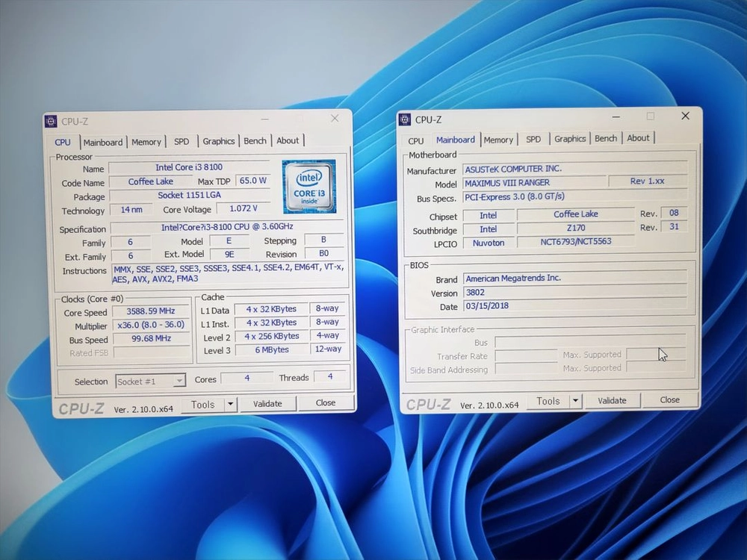
Task: Click Tools button in left CPU-Z window
Action: (203, 405)
